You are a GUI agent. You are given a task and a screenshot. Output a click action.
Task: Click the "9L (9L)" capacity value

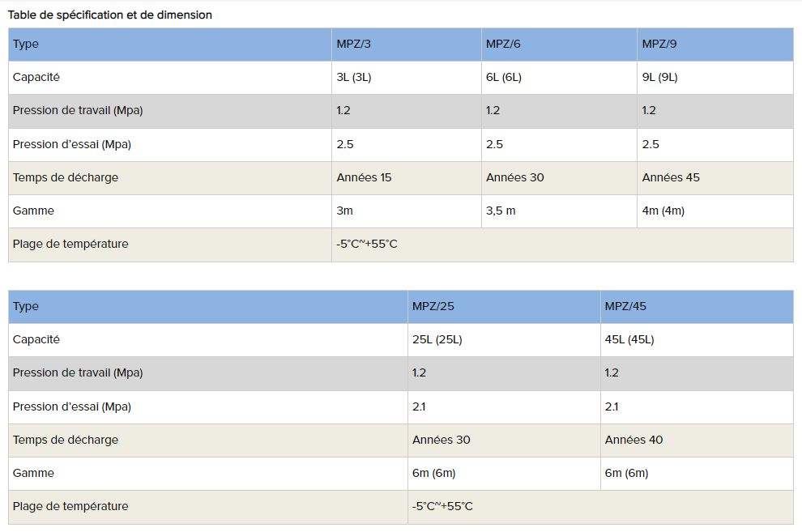coord(660,78)
